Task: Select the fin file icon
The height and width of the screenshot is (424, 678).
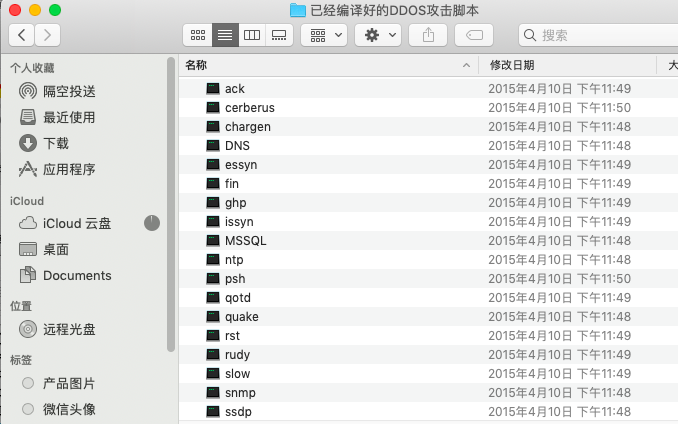Action: 213,184
